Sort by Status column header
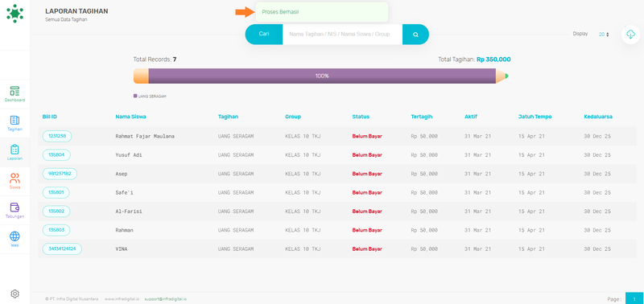Screen dimensions: 644x304 361,117
